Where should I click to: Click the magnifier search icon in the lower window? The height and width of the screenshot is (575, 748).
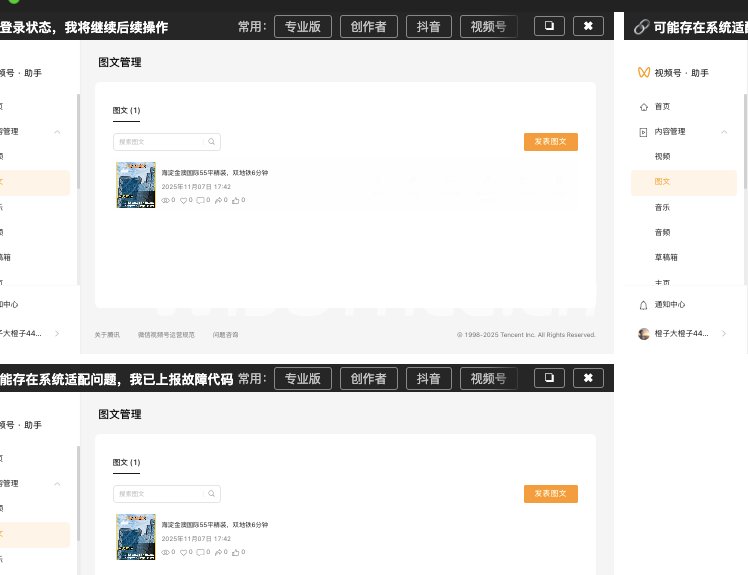[211, 494]
